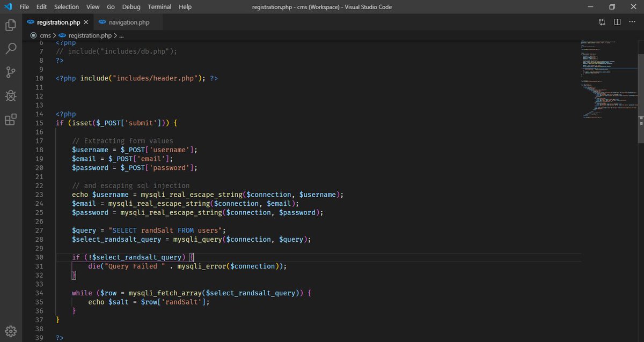The height and width of the screenshot is (342, 644).
Task: Close the registration.php tab
Action: coord(86,23)
